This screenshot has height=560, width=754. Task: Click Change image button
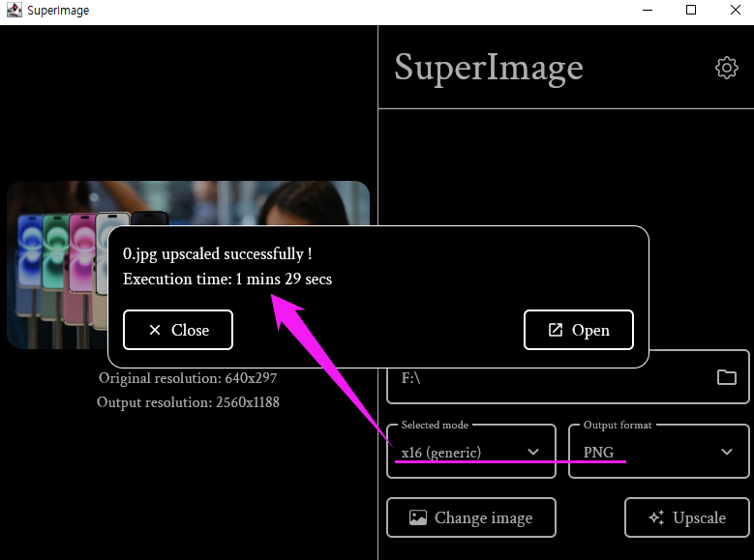pyautogui.click(x=471, y=517)
